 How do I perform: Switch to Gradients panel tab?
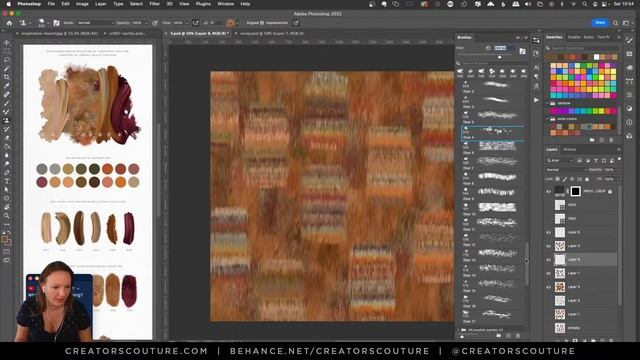pyautogui.click(x=574, y=37)
